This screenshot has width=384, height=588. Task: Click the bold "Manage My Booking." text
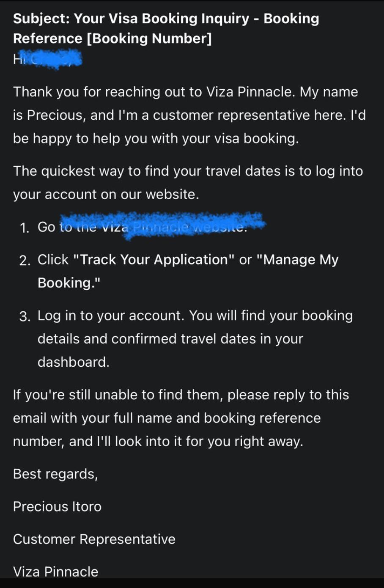188,271
